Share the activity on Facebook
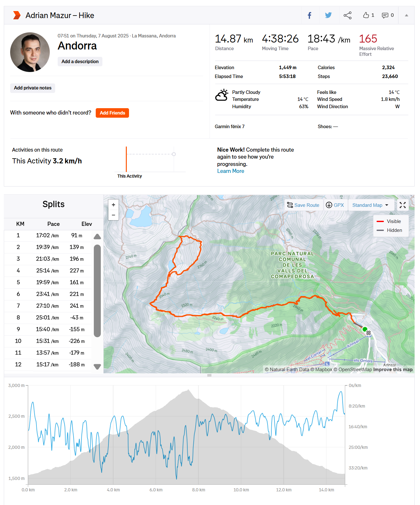Screen dimensions: 420x505 coord(309,15)
